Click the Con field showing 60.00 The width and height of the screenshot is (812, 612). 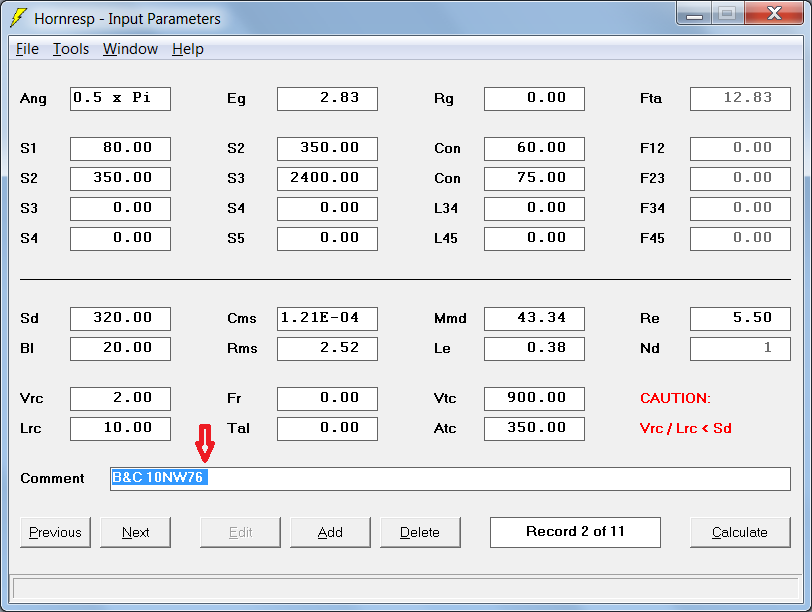tap(534, 149)
